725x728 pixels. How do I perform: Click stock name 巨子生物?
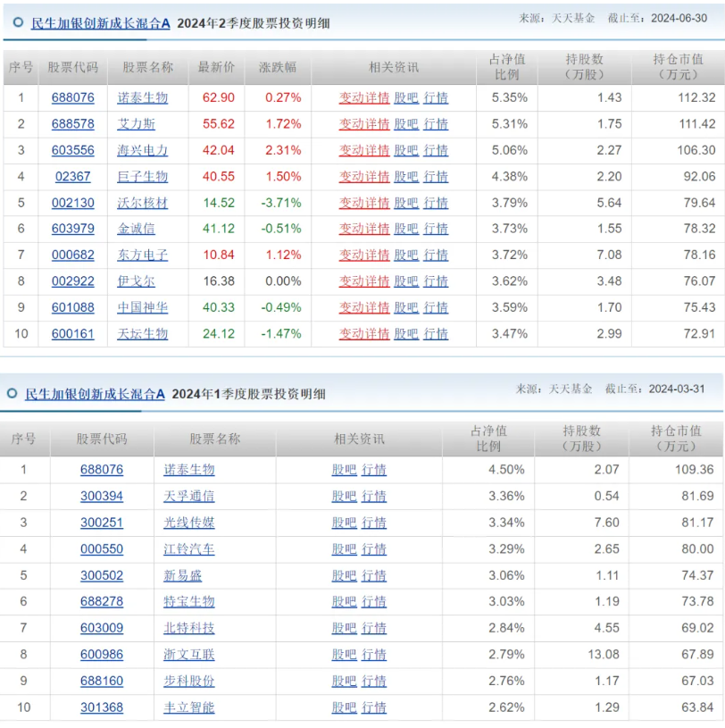pos(143,177)
